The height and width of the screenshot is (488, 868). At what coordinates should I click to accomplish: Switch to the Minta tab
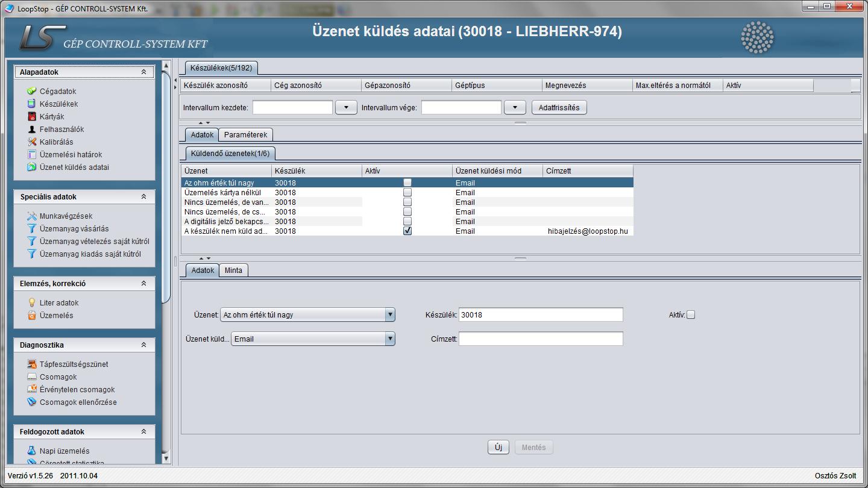pos(233,270)
